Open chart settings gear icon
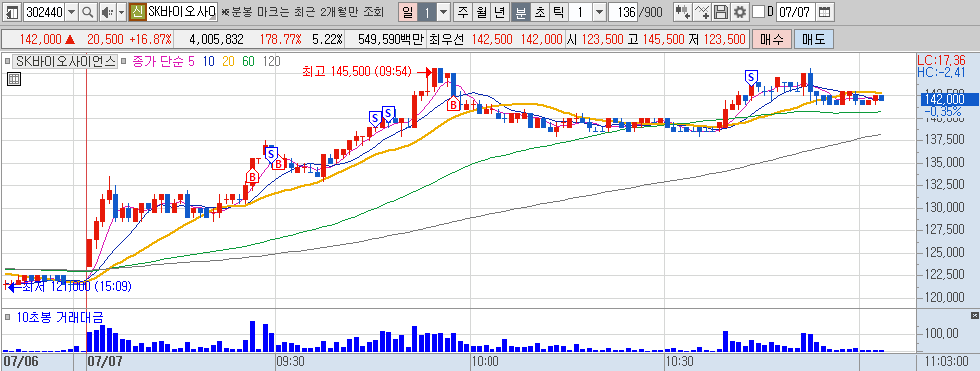The height and width of the screenshot is (371, 980). point(740,12)
